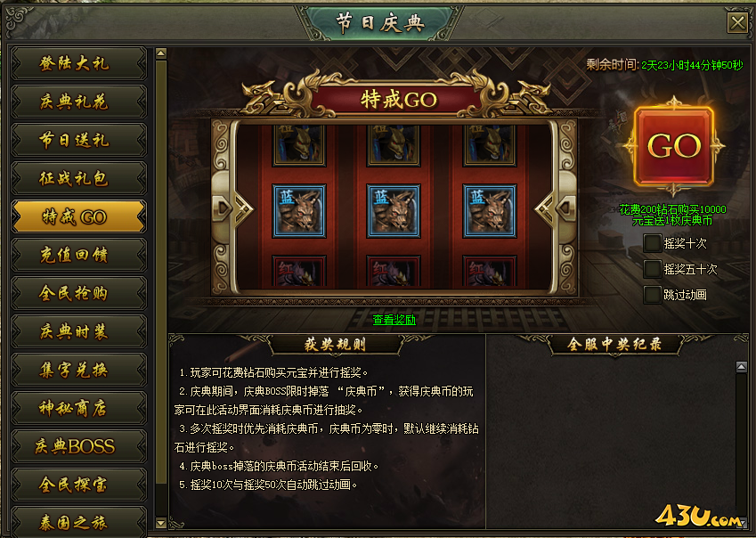Select the blue beast icon in third reel

pyautogui.click(x=490, y=211)
